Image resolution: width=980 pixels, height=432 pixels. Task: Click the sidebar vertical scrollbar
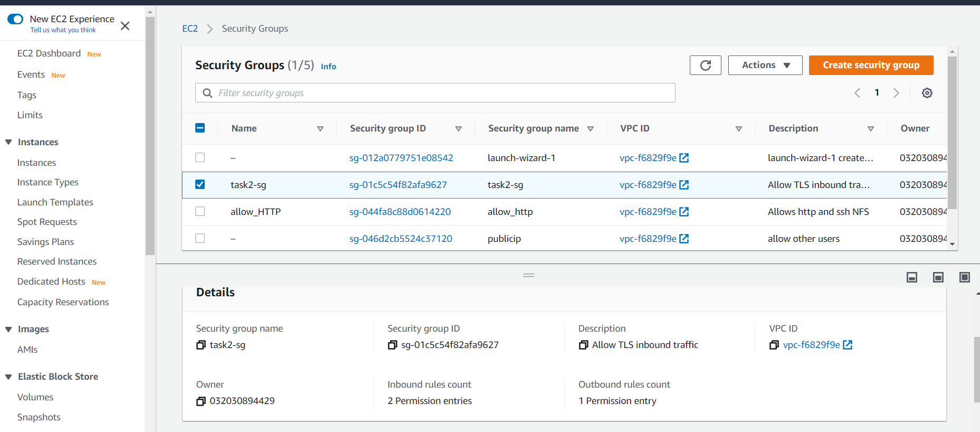(x=150, y=136)
